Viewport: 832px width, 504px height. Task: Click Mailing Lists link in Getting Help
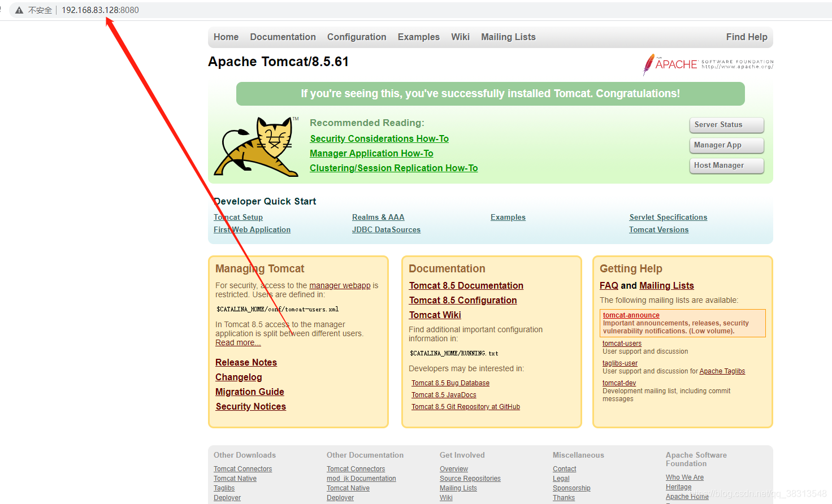point(666,286)
